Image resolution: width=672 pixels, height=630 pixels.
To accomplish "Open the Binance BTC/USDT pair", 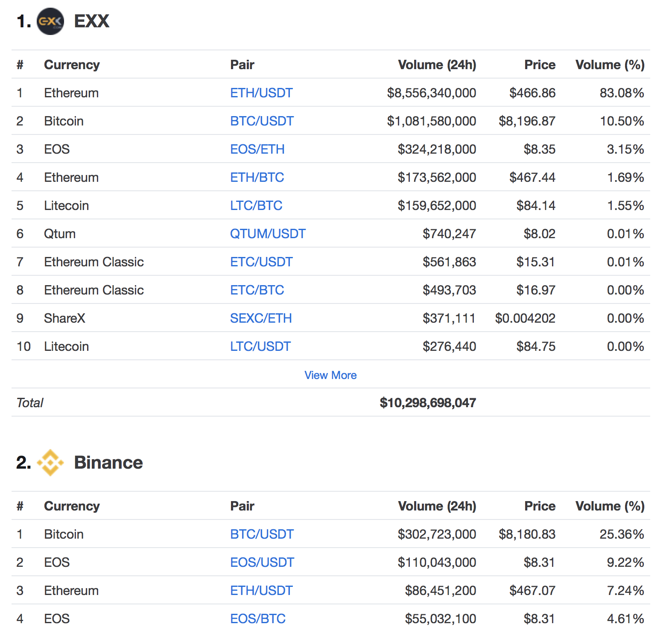I will [262, 534].
